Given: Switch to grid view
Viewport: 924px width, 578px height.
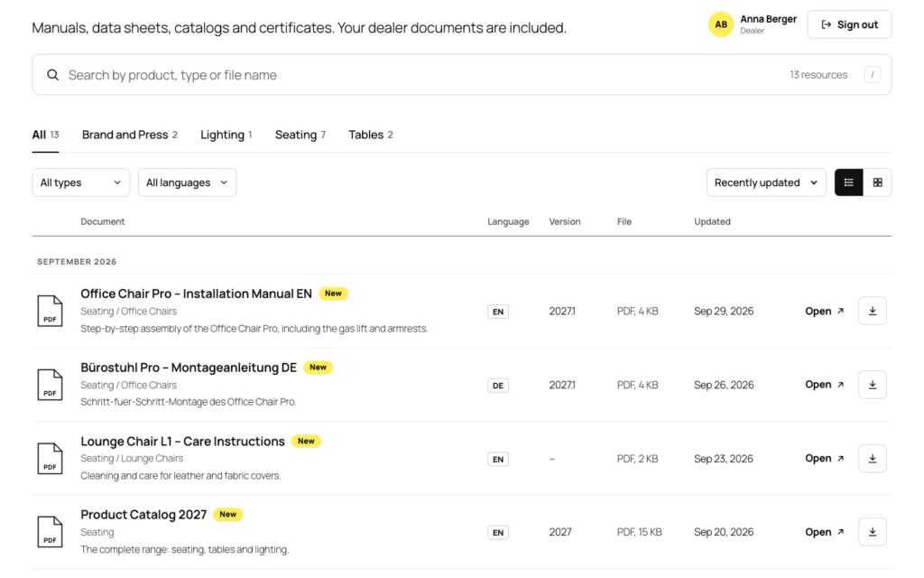Looking at the screenshot, I should pyautogui.click(x=877, y=182).
